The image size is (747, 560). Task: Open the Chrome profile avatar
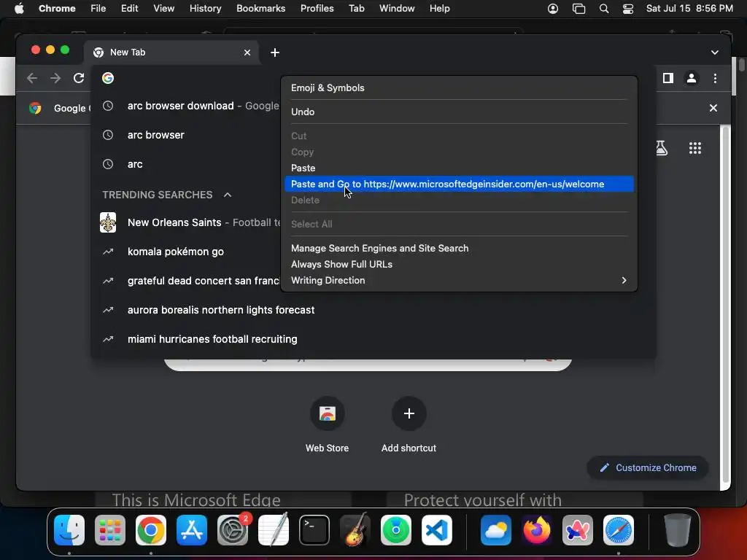coord(692,78)
